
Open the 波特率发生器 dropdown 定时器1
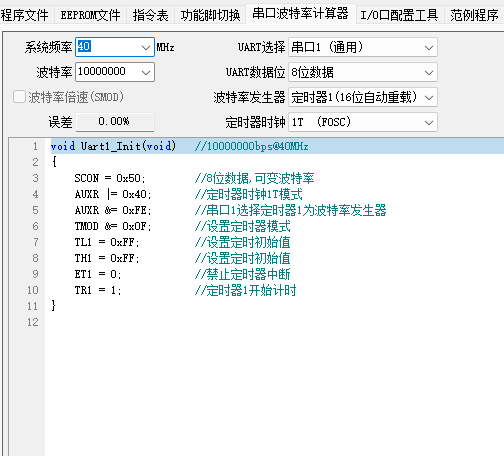tap(363, 97)
